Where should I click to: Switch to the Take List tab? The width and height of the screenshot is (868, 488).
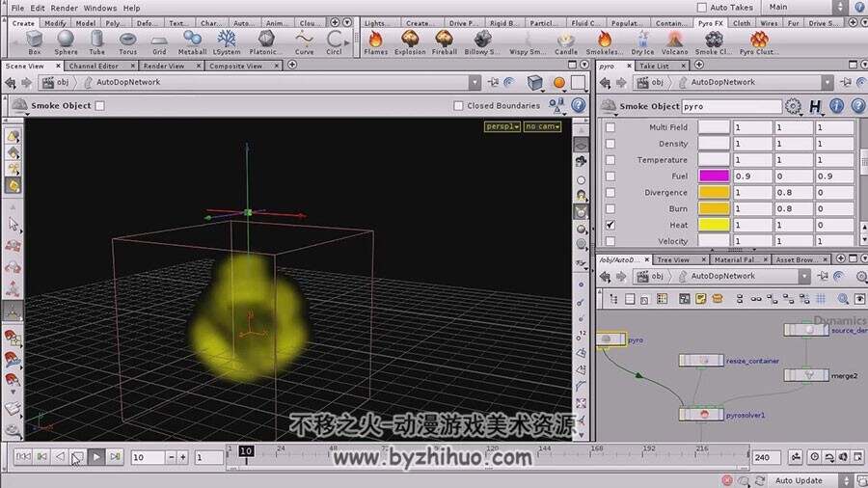(x=654, y=66)
